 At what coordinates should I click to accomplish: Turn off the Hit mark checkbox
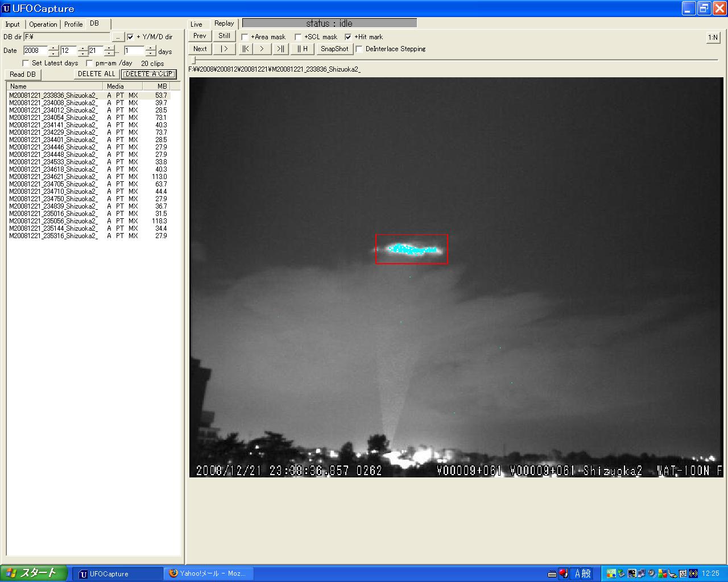pos(348,37)
